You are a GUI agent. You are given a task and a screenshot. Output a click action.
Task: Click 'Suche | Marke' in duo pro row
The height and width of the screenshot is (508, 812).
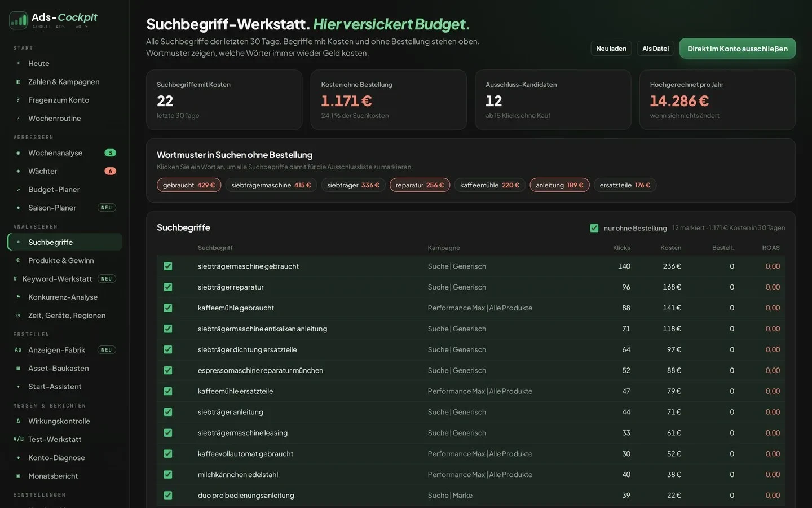click(x=450, y=496)
